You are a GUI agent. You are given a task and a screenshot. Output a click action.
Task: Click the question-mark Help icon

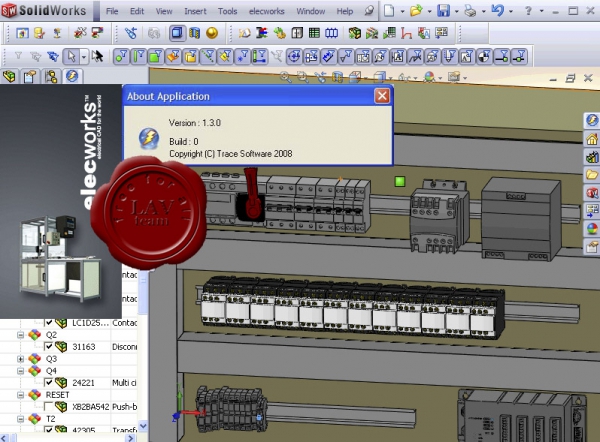coord(528,11)
